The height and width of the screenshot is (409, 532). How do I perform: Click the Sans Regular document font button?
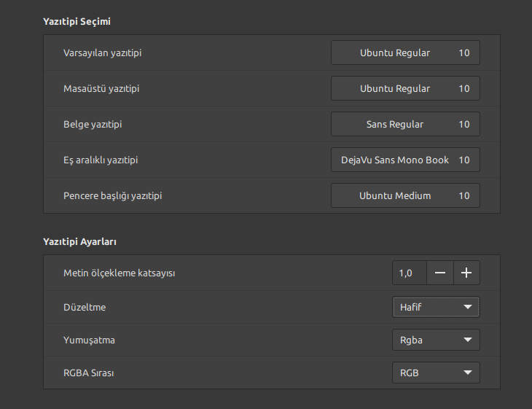pos(405,124)
